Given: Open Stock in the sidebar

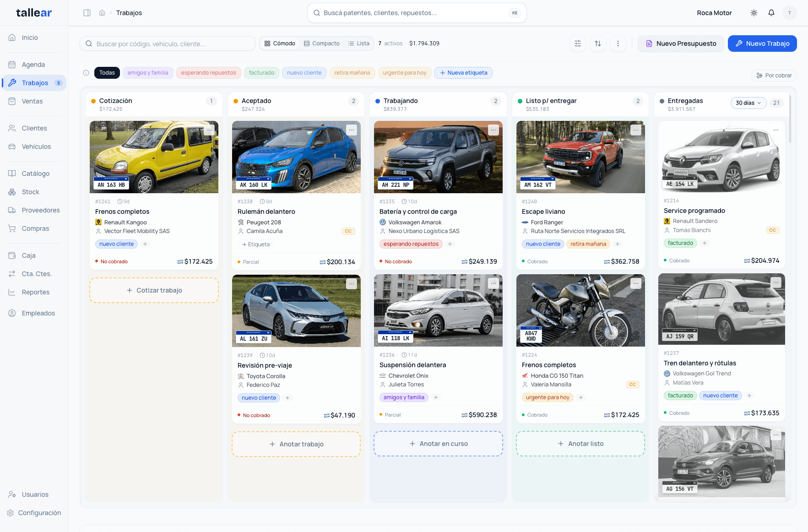Looking at the screenshot, I should [x=34, y=192].
